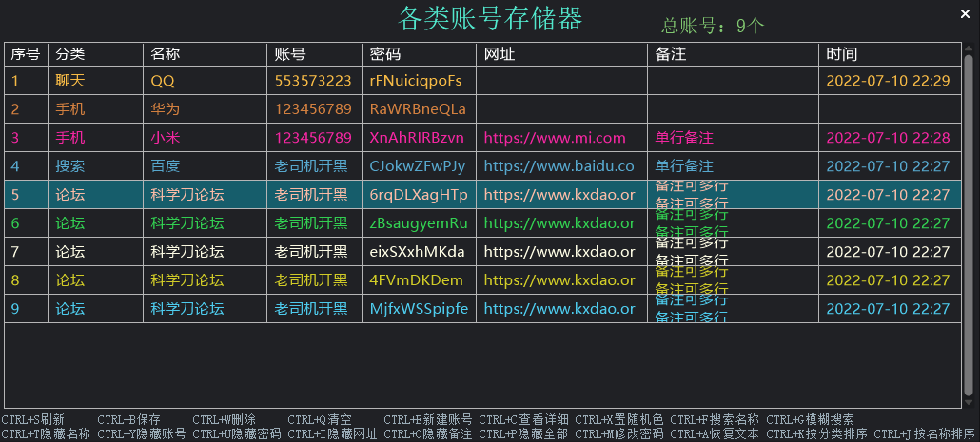Click the CTRL+J按名称排序 shortcut label
Viewport: 980px width, 442px height.
925,433
